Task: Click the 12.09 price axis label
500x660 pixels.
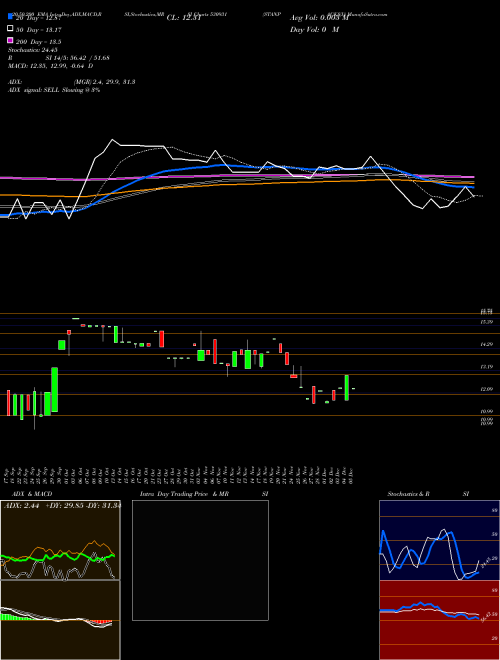Action: tap(487, 389)
